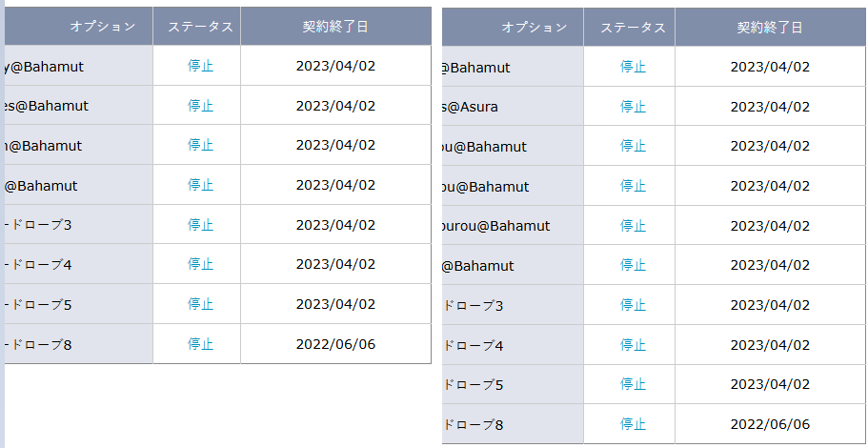868x448 pixels.
Task: Click 契約終了日 column header in left table
Action: point(335,27)
